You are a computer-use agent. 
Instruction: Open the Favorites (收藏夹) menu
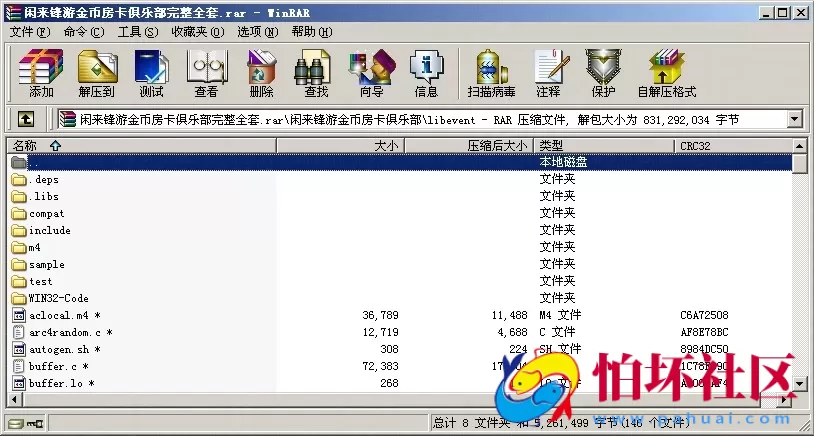tap(198, 32)
